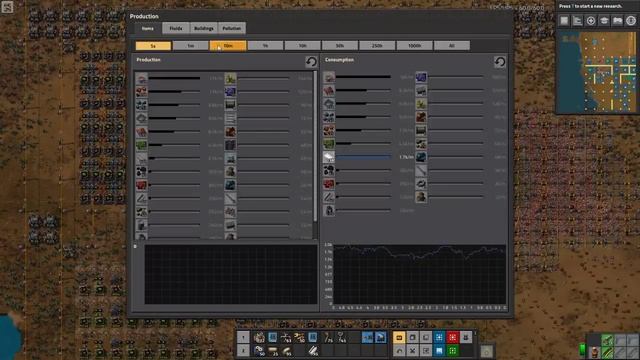Click the circled plus icon above the minimap
Screen dimensions: 640x360
[x=591, y=20]
